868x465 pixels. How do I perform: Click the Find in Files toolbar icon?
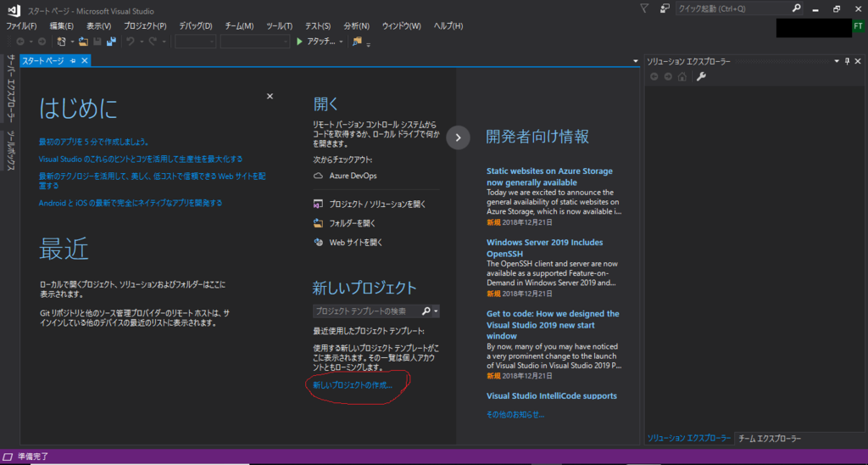(x=357, y=42)
